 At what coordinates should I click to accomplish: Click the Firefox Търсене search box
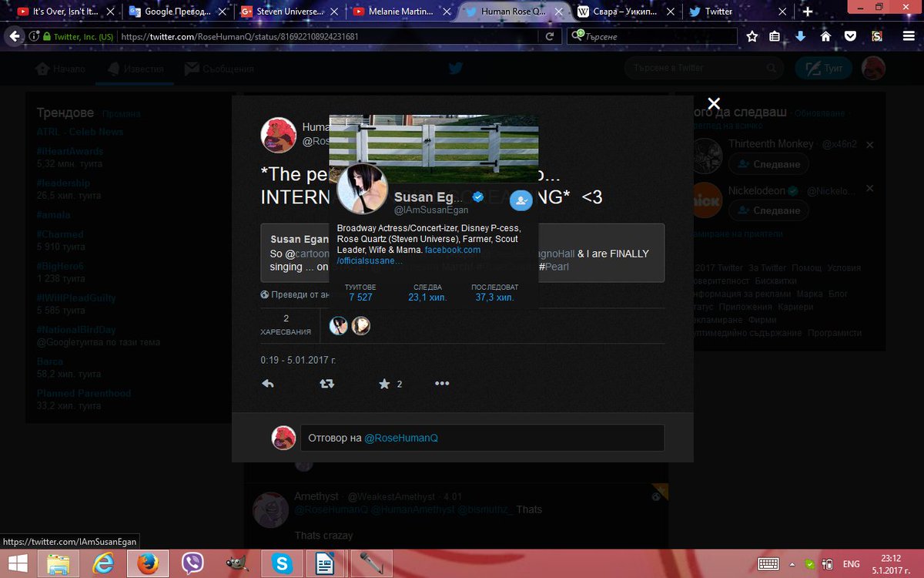651,36
